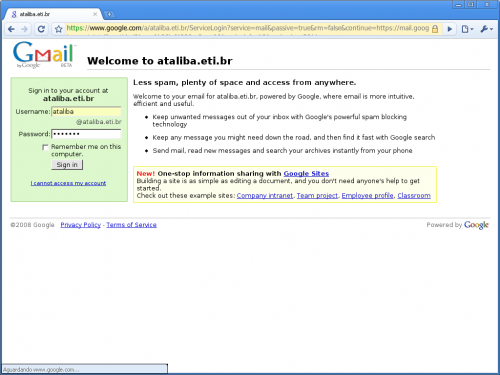The width and height of the screenshot is (500, 375).
Task: Reload the page with the refresh icon
Action: coord(41,29)
